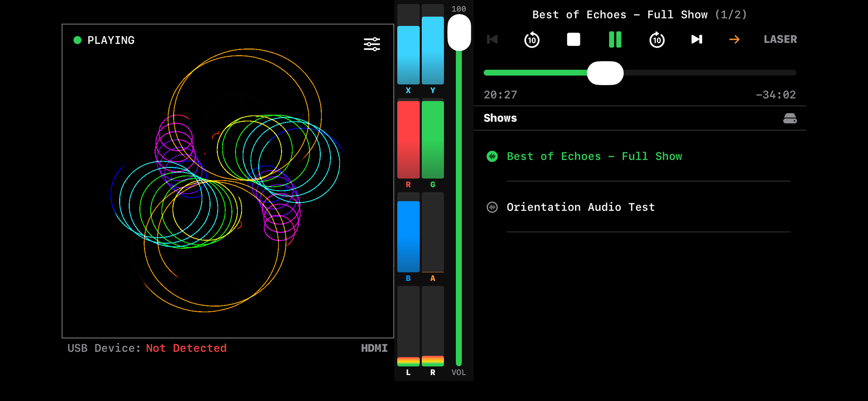Screen dimensions: 868x401
Task: Click the playback position slider thumb
Action: (x=605, y=73)
